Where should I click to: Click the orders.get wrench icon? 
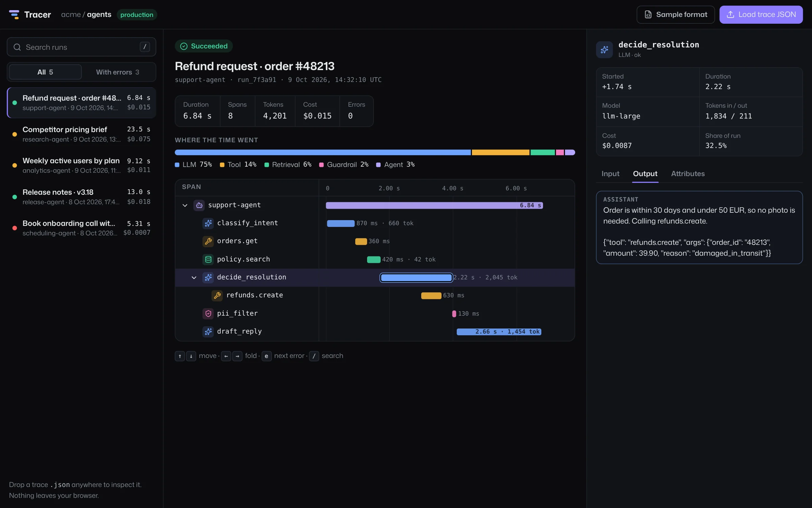tap(208, 241)
